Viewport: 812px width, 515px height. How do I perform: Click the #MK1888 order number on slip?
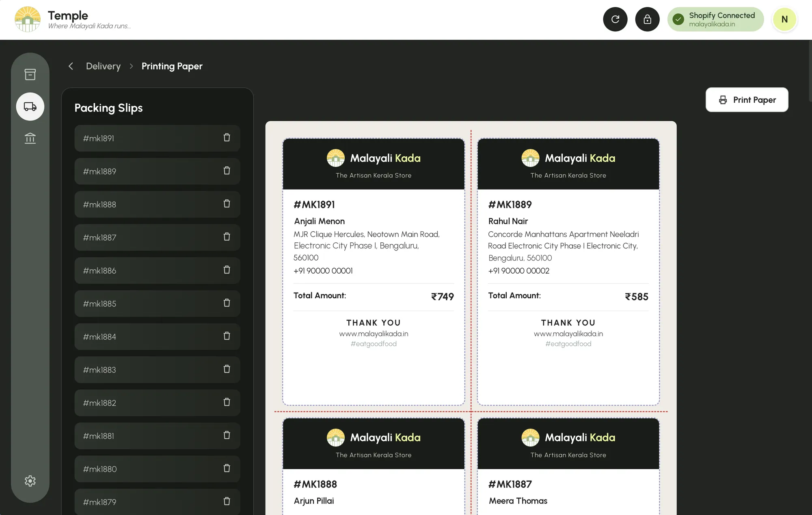[x=315, y=485]
